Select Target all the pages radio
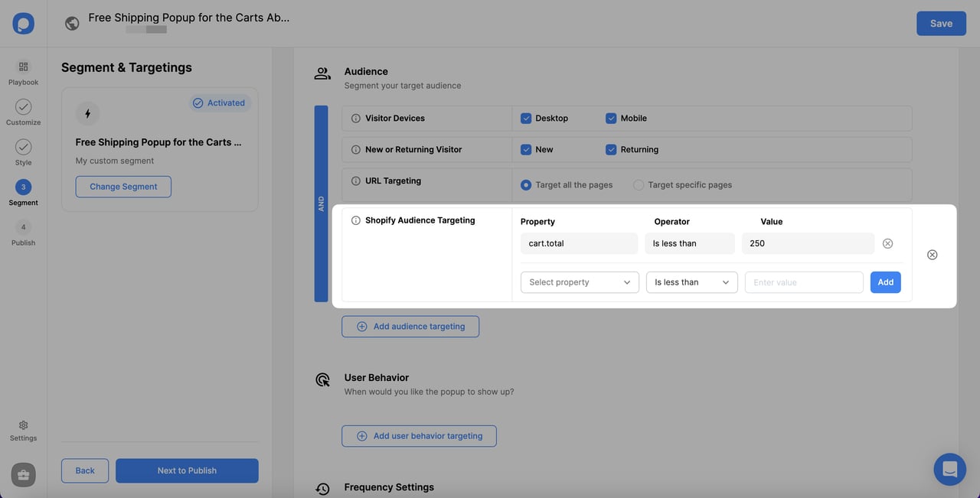The width and height of the screenshot is (980, 498). click(526, 185)
